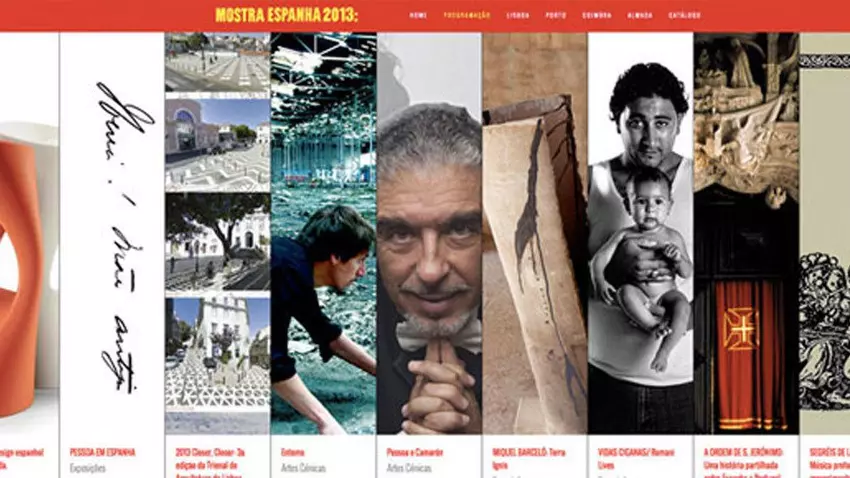Open the Almada menu item

(x=640, y=16)
